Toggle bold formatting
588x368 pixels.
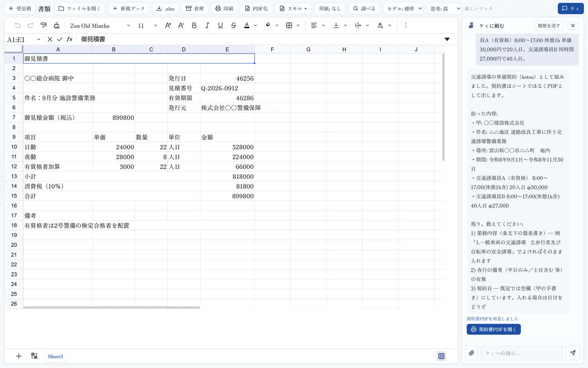pos(194,25)
